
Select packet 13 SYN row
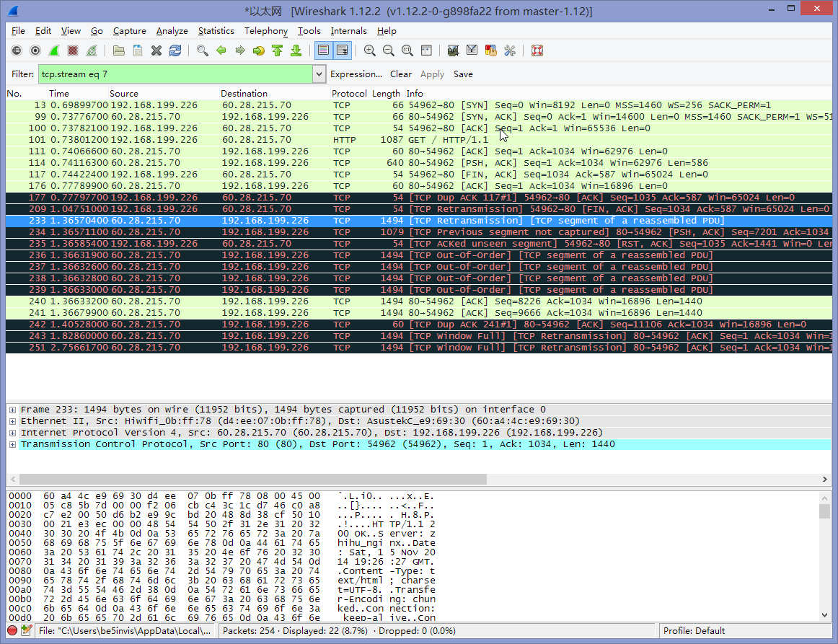pos(419,105)
